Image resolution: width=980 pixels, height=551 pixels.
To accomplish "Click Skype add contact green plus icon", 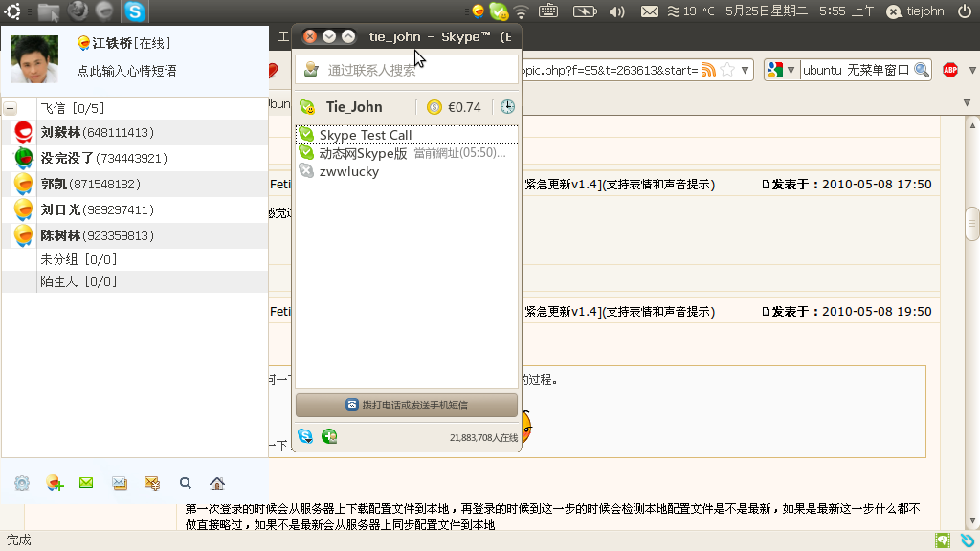I will (x=329, y=436).
